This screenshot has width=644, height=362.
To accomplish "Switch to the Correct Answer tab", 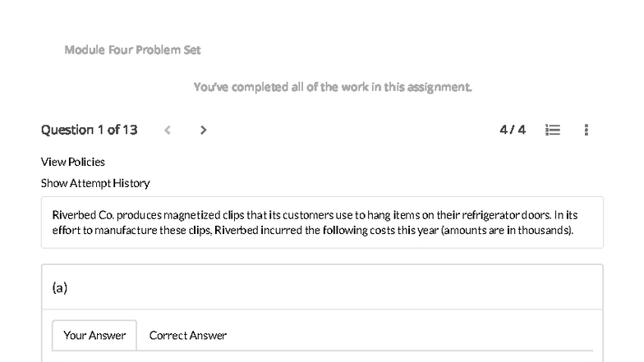I will click(x=187, y=335).
